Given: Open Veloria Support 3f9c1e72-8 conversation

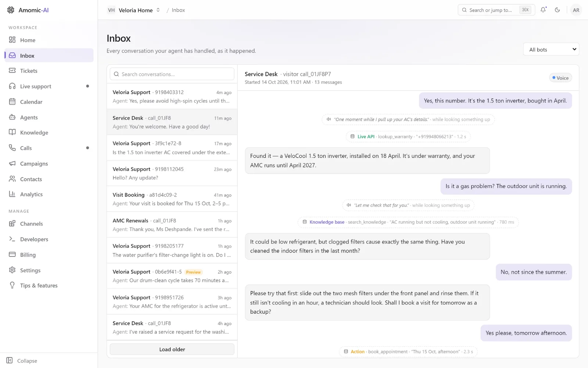Looking at the screenshot, I should click(x=172, y=148).
